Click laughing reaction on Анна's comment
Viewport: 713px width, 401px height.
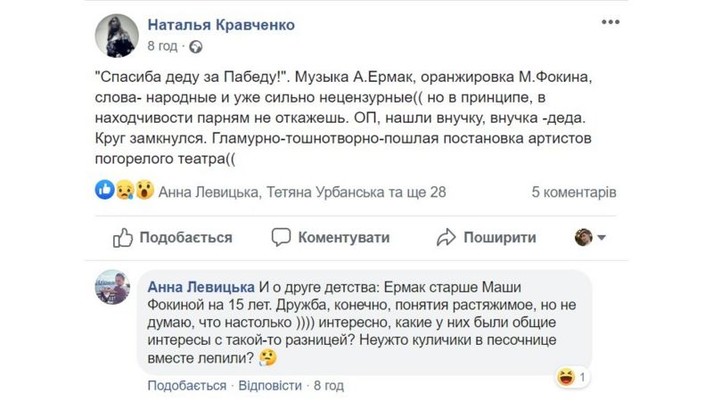pos(566,377)
